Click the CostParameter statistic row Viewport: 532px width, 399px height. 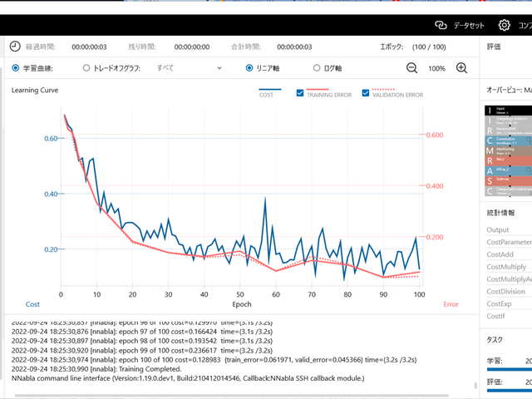509,242
